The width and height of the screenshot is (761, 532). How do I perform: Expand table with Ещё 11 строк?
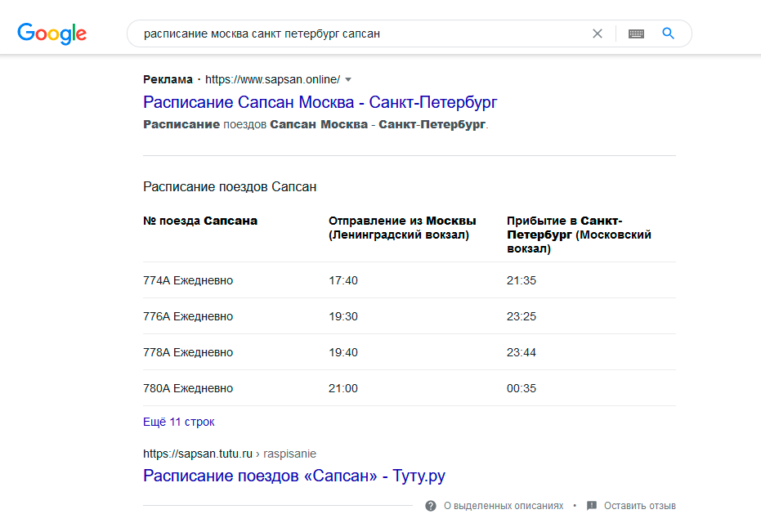pyautogui.click(x=178, y=422)
